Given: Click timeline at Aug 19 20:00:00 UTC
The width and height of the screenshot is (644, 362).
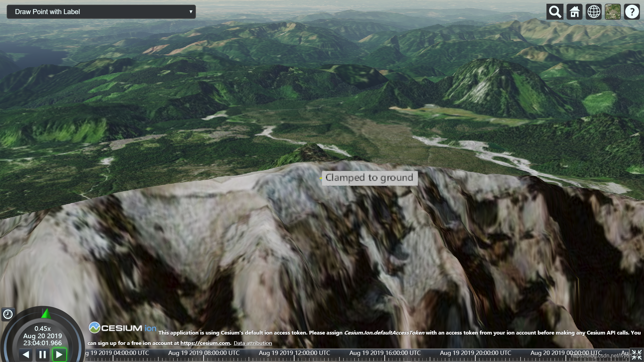Looking at the screenshot, I should click(475, 355).
